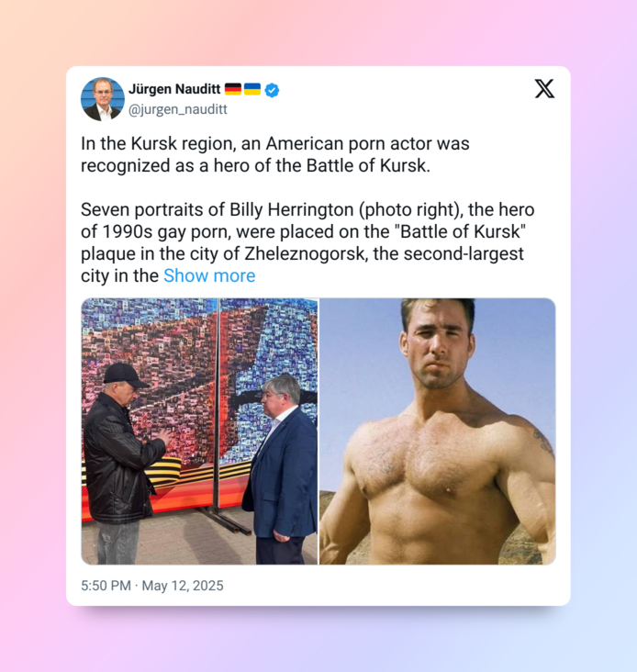Open the Jürgen Nauditt display name
The image size is (637, 672).
point(174,89)
